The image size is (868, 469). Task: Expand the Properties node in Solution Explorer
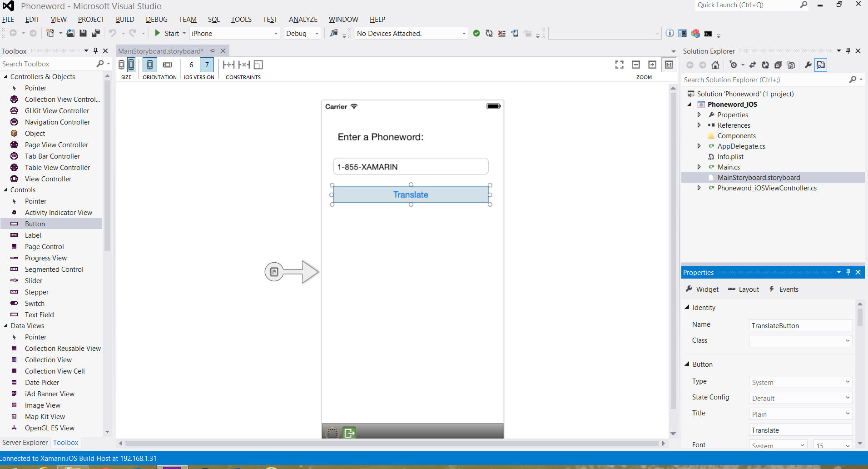699,115
